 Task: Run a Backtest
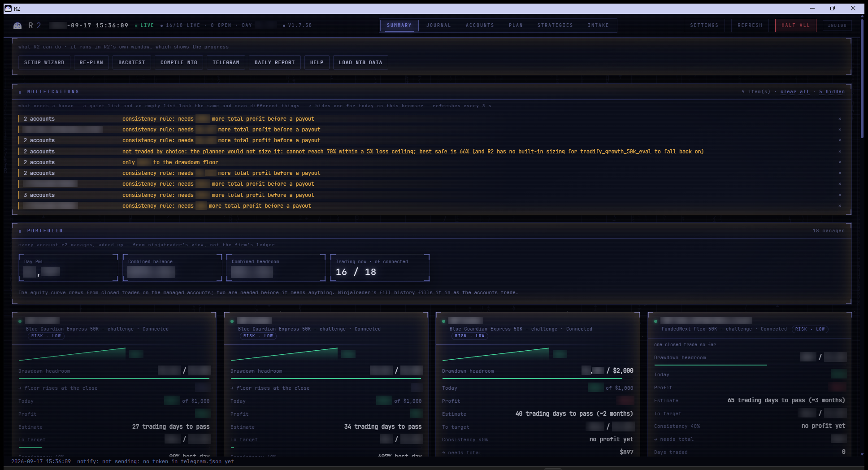point(132,62)
